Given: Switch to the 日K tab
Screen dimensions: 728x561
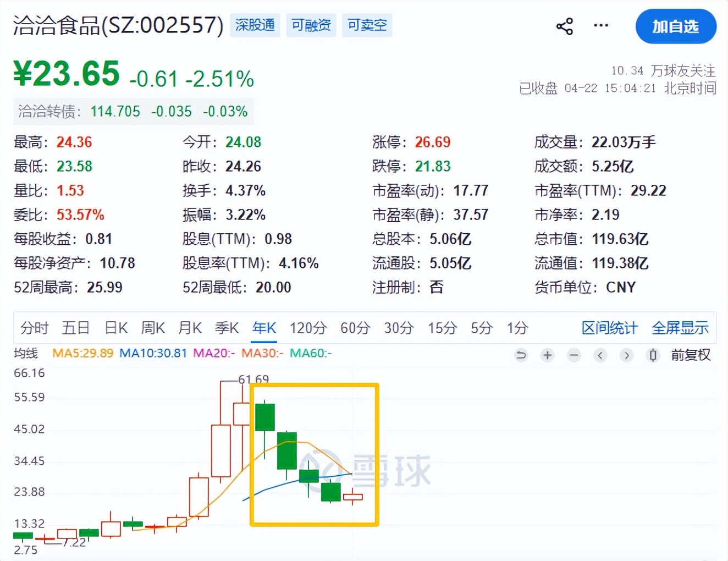Looking at the screenshot, I should tap(116, 328).
